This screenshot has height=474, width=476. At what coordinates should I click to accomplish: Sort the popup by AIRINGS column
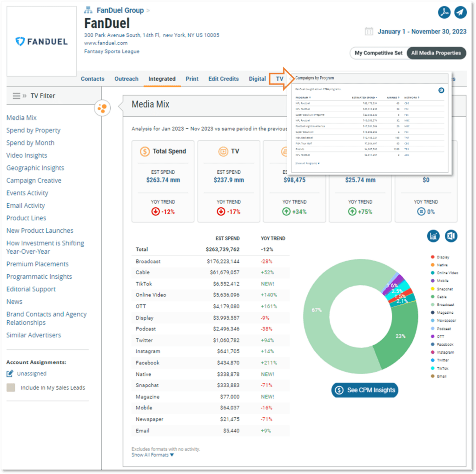tap(393, 98)
